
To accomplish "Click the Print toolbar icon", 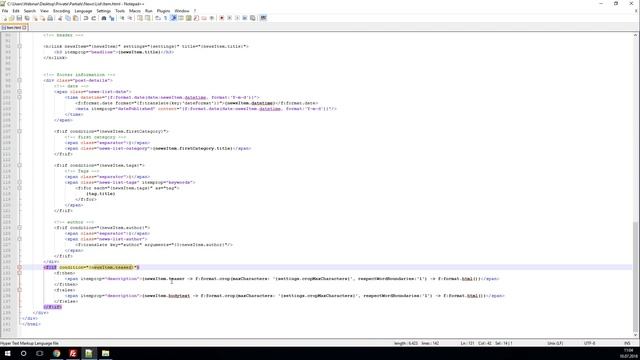I will point(50,18).
